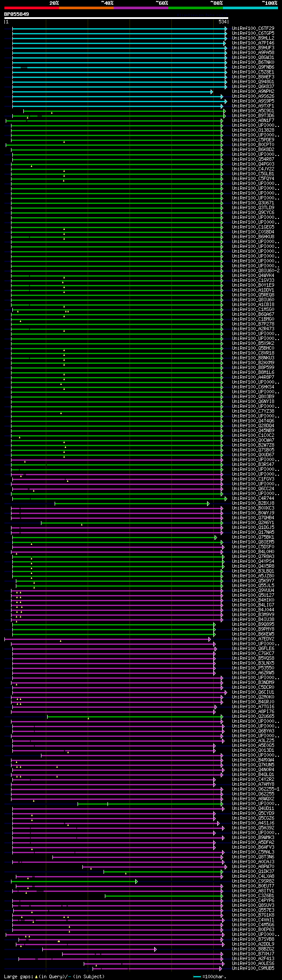Select subject UniRef100_B6K8D2
282x980 pixels.
click(253, 150)
